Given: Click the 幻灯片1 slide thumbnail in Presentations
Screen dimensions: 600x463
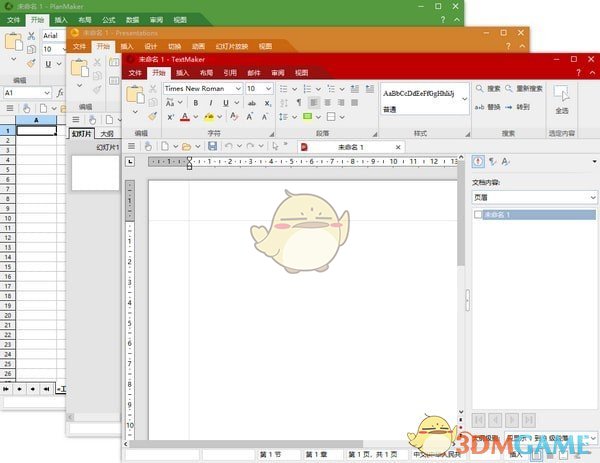Looking at the screenshot, I should pos(96,172).
